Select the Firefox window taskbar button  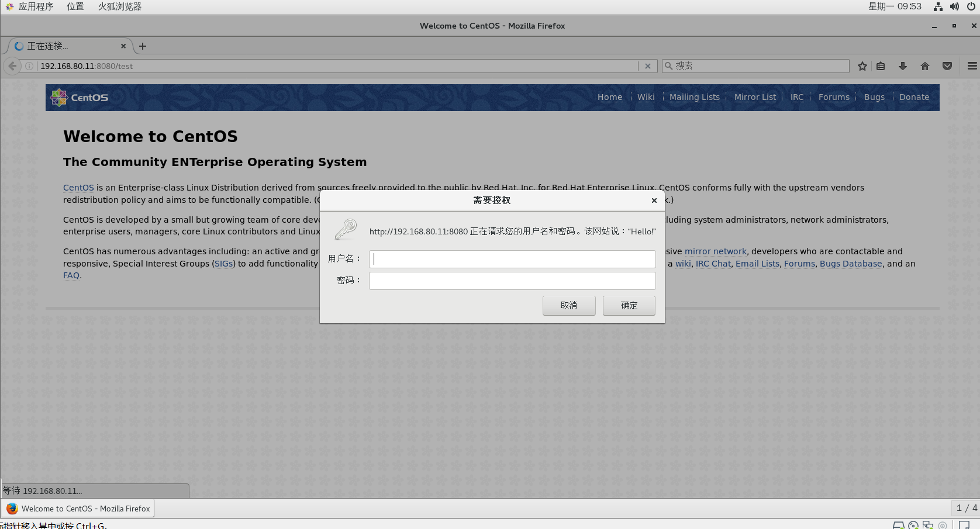click(x=78, y=509)
